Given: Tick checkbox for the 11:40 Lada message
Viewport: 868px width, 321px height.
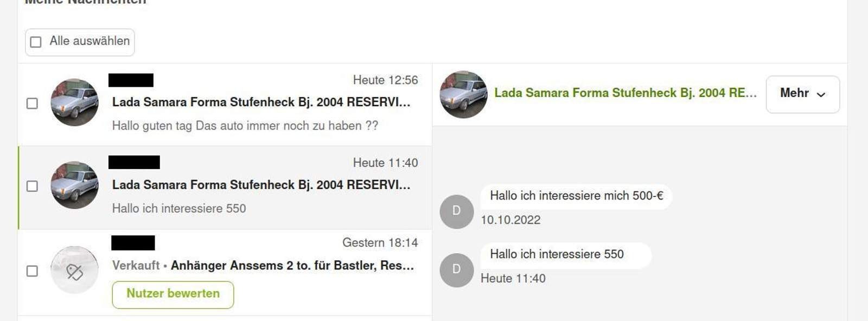Looking at the screenshot, I should tap(33, 187).
